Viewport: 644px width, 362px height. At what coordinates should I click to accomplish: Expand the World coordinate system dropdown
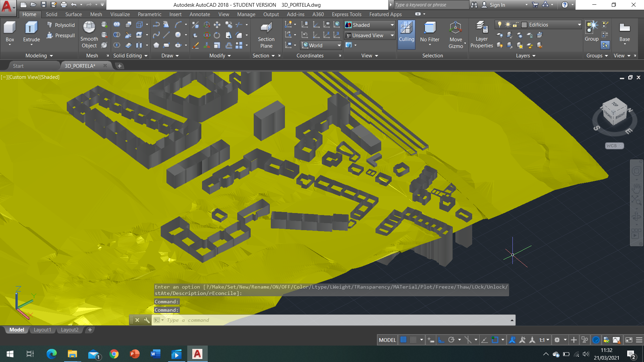pos(339,46)
